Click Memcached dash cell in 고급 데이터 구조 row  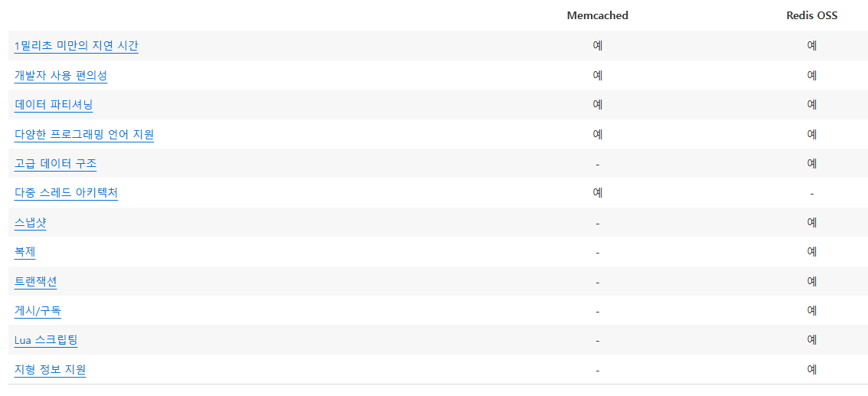point(597,164)
